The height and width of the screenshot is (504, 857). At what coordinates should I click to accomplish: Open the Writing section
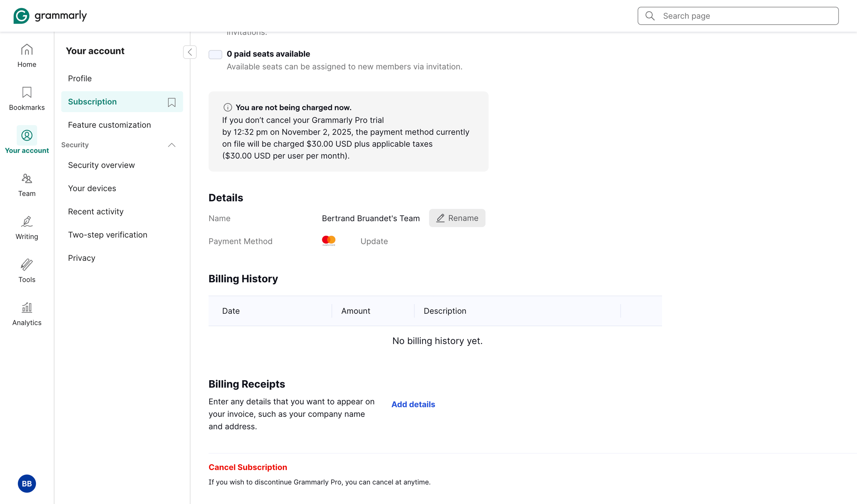pyautogui.click(x=27, y=228)
